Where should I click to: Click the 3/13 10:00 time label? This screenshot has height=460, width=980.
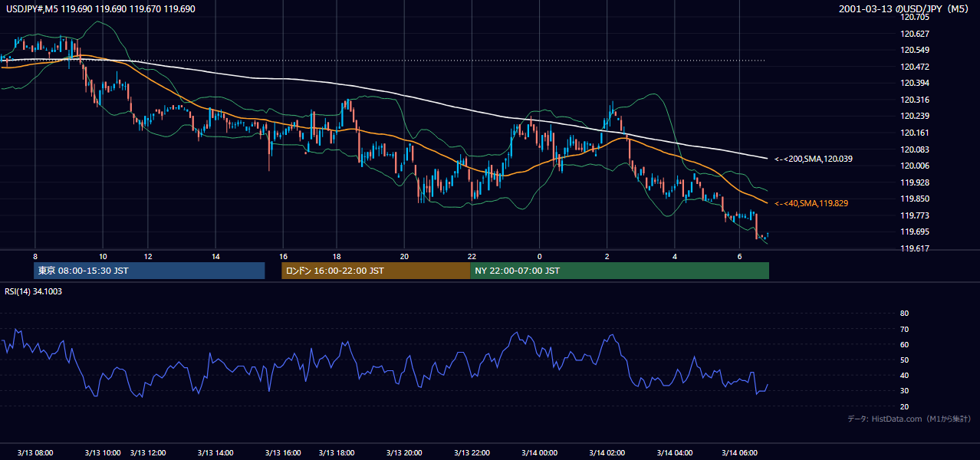click(x=102, y=453)
